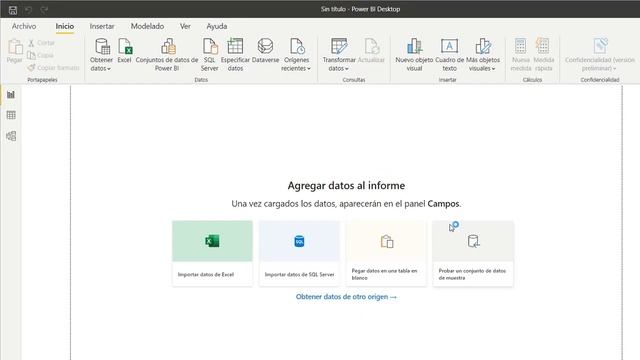The height and width of the screenshot is (360, 640).
Task: Click the clipboard paste icon in card
Action: point(387,242)
